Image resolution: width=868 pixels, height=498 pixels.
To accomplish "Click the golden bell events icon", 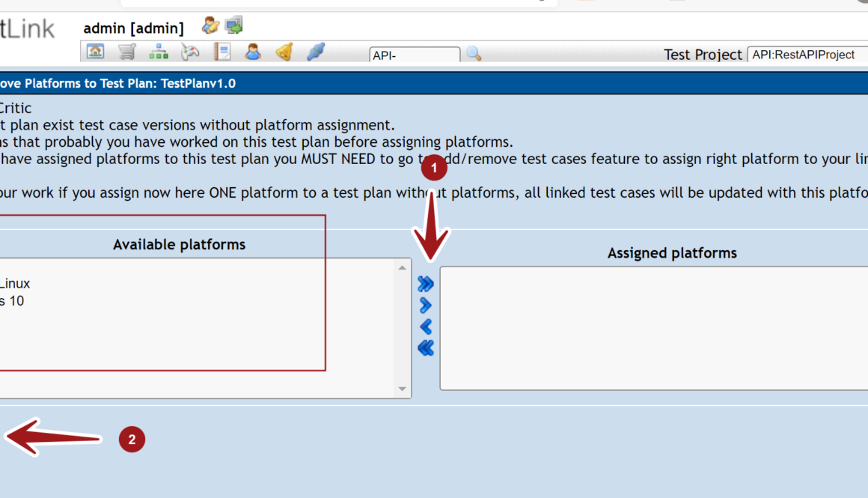I will click(284, 52).
